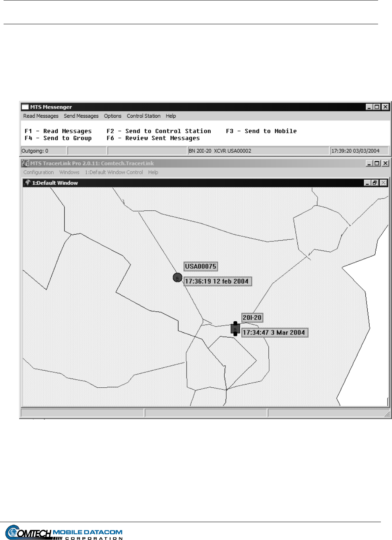The width and height of the screenshot is (392, 540).
Task: Click BN 20I-20 XCVR USA00002 status field
Action: [258, 151]
